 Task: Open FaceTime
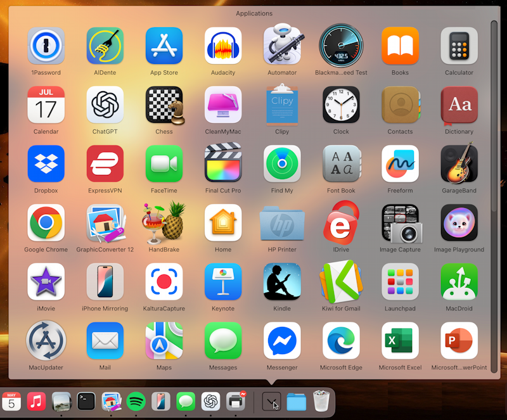tap(164, 163)
